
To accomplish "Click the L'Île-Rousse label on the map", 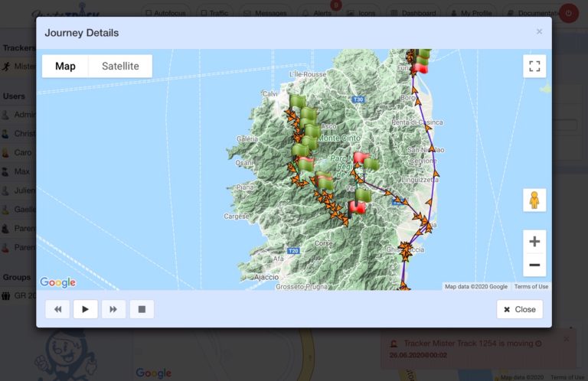I will [x=308, y=74].
